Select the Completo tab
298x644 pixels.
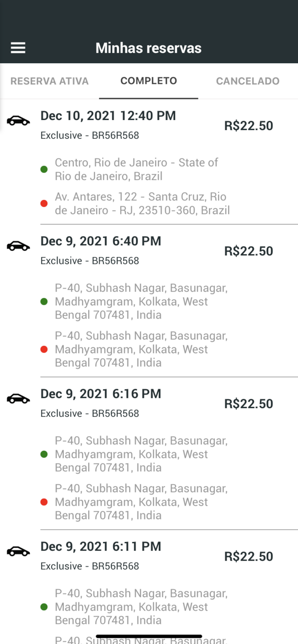149,81
